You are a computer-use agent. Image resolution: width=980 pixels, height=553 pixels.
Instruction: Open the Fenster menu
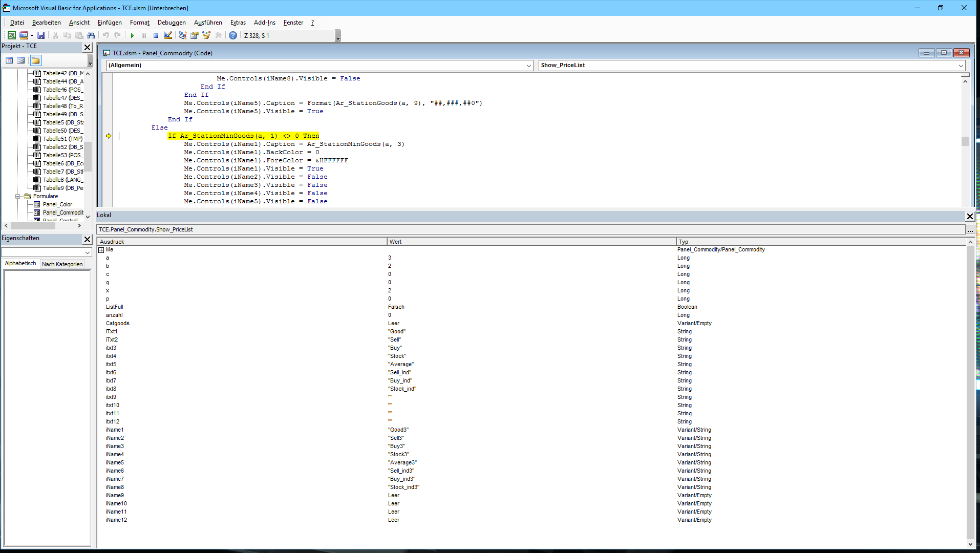tap(293, 23)
